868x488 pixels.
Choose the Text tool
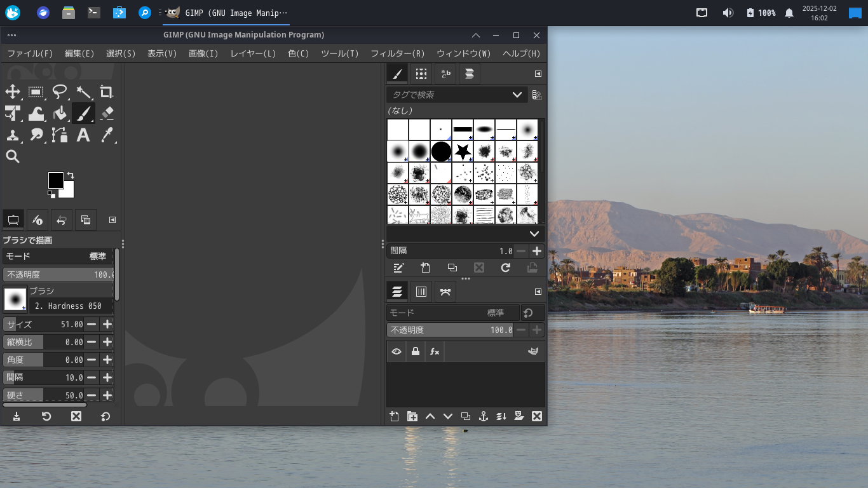tap(83, 135)
